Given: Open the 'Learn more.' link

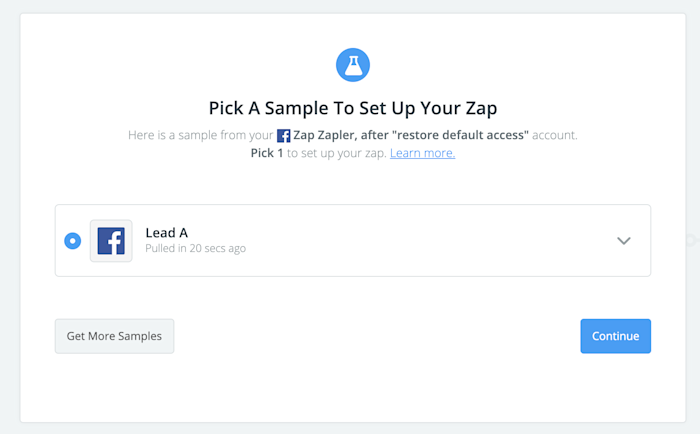Looking at the screenshot, I should point(422,153).
